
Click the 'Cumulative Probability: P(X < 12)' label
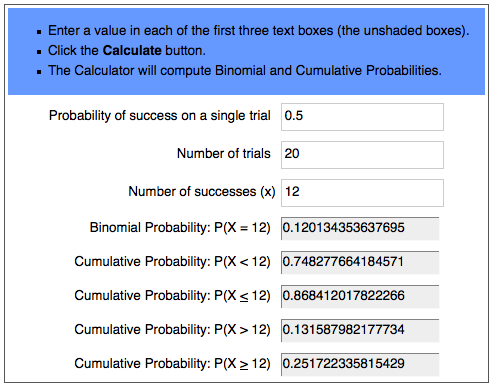point(172,262)
